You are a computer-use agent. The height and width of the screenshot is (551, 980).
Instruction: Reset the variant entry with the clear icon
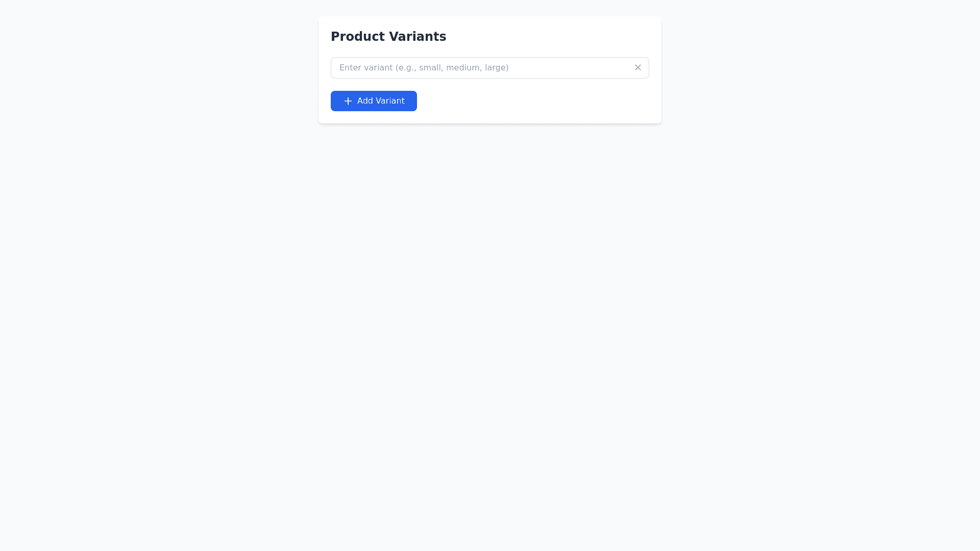tap(638, 67)
